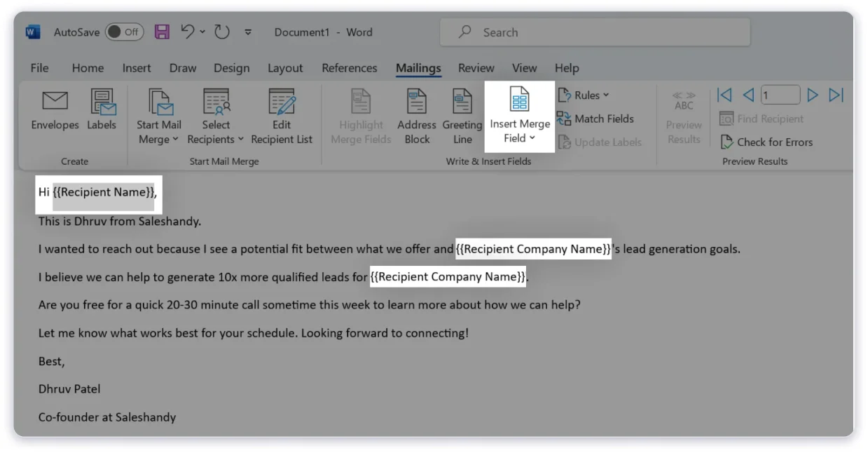Image resolution: width=868 pixels, height=453 pixels.
Task: Click 'This is Dhruv from Saleshandy.' line
Action: pos(120,222)
